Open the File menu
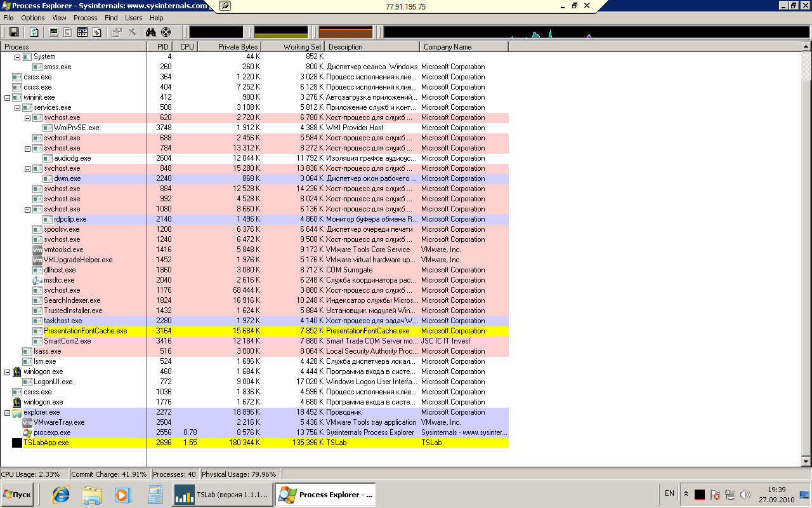This screenshot has width=812, height=508. [8, 18]
